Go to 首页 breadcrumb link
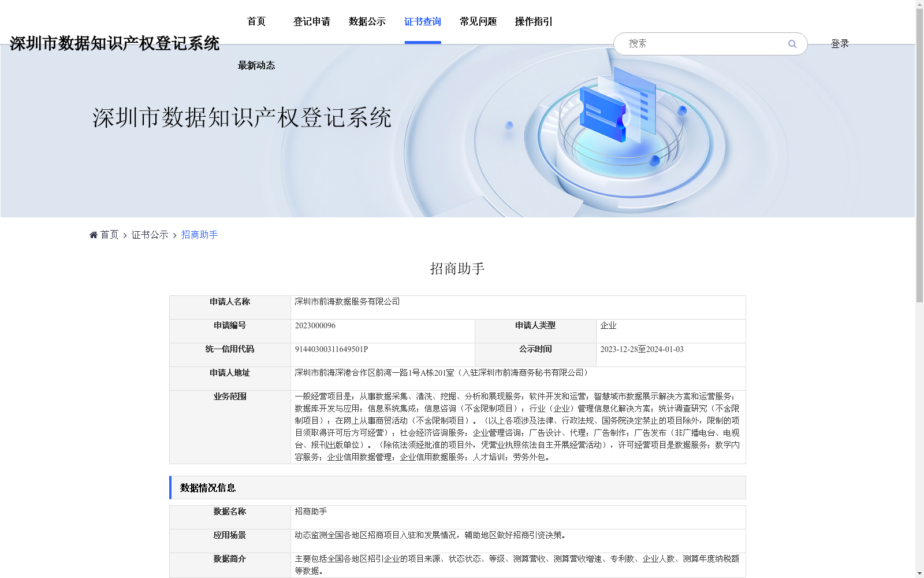Screen dimensions: 924x578 109,235
